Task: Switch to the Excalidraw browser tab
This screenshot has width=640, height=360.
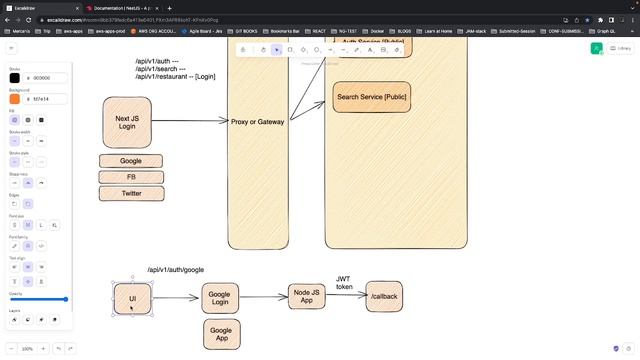Action: click(x=42, y=8)
